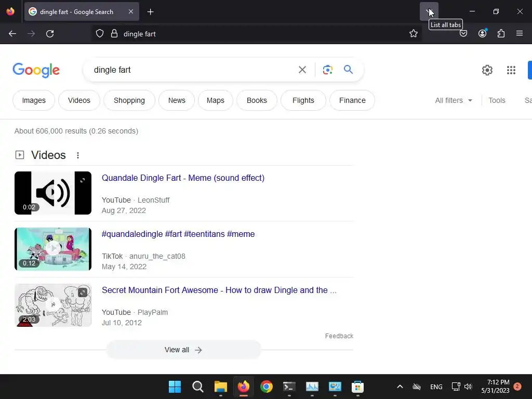Click View all videos button
532x399 pixels.
point(183,350)
